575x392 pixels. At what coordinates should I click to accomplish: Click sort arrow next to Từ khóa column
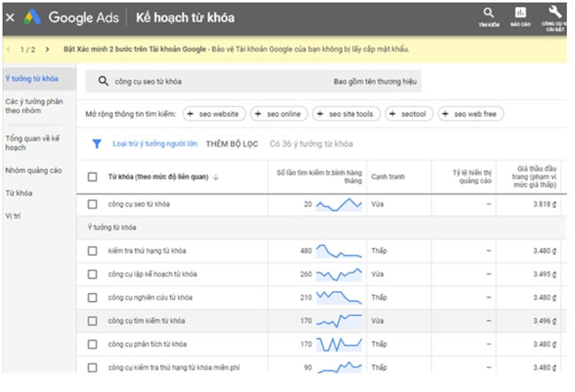[x=216, y=177]
